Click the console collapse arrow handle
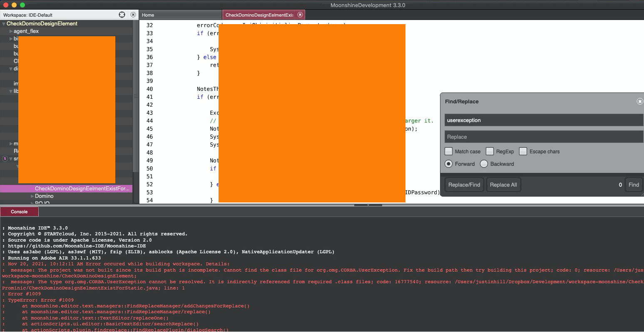Image resolution: width=644 pixels, height=332 pixels. coord(368,205)
